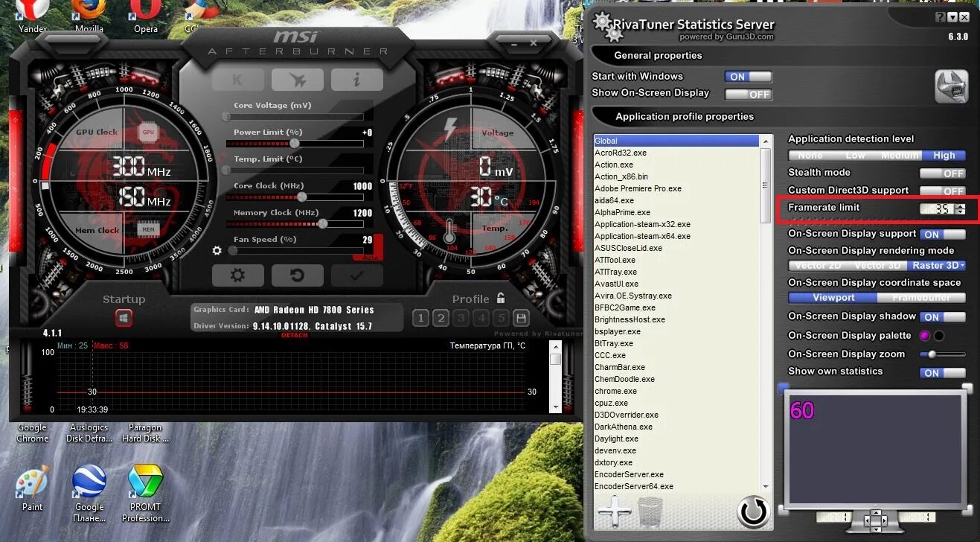This screenshot has width=980, height=542.
Task: Toggle Stealth mode switch
Action: [x=943, y=173]
